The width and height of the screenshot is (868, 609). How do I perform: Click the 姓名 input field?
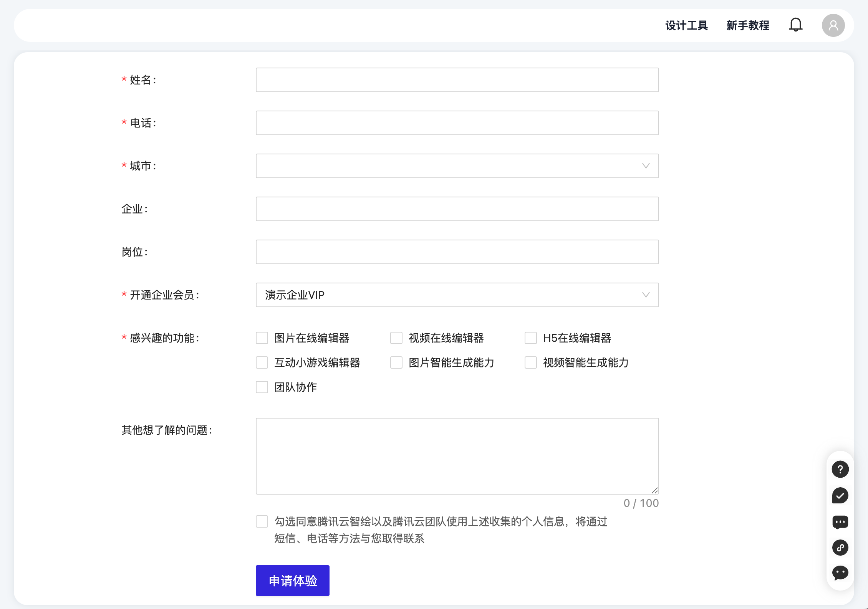[457, 80]
